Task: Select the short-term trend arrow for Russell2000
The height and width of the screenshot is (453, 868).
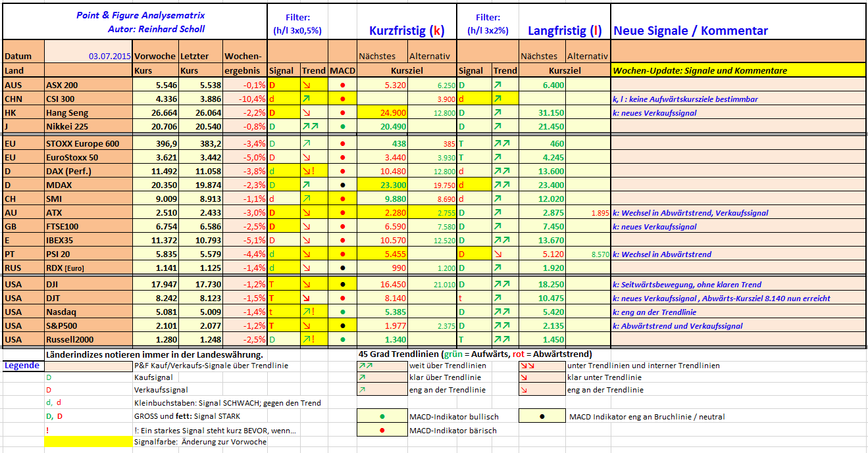Action: [x=309, y=340]
